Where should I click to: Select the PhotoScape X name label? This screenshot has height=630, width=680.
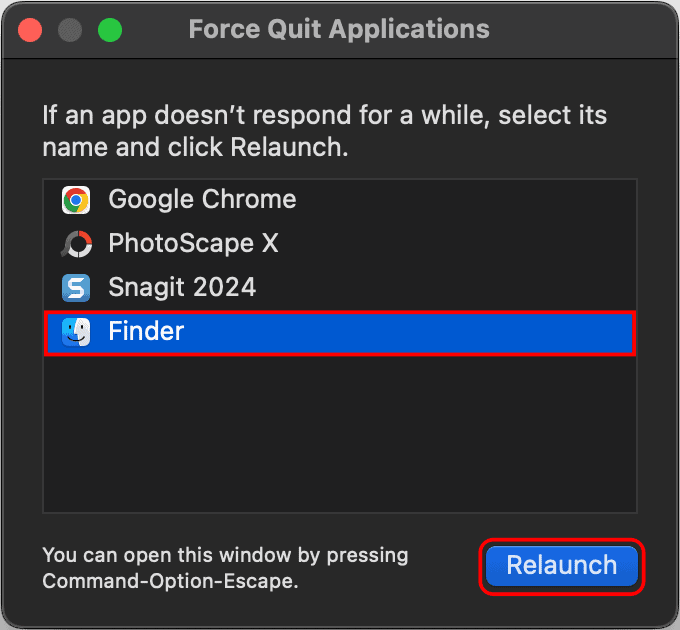[x=193, y=244]
